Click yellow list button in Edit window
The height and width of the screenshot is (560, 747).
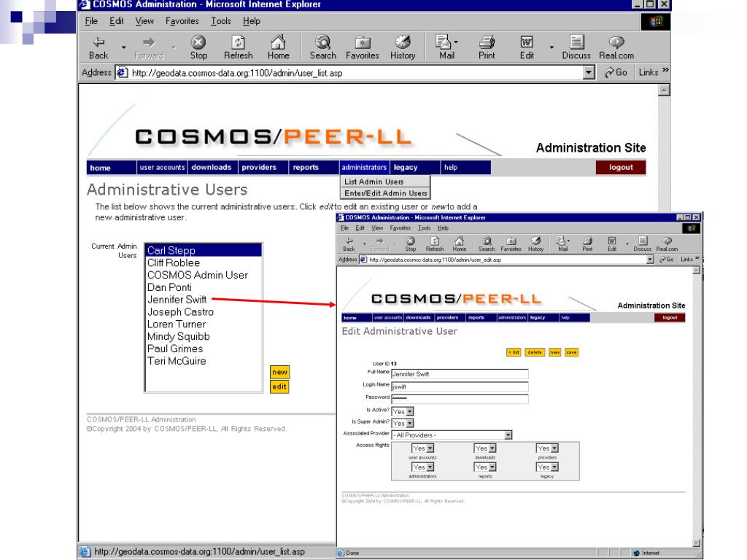(514, 352)
